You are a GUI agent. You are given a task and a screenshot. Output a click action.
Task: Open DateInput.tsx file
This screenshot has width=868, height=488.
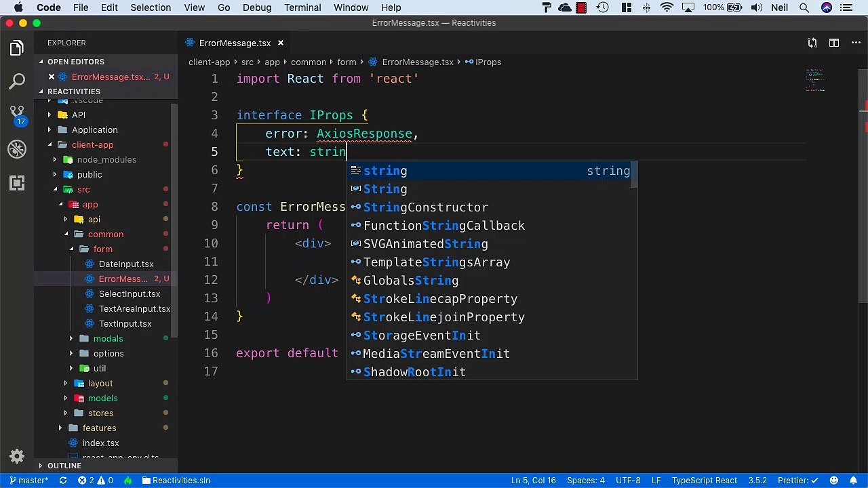pos(126,264)
